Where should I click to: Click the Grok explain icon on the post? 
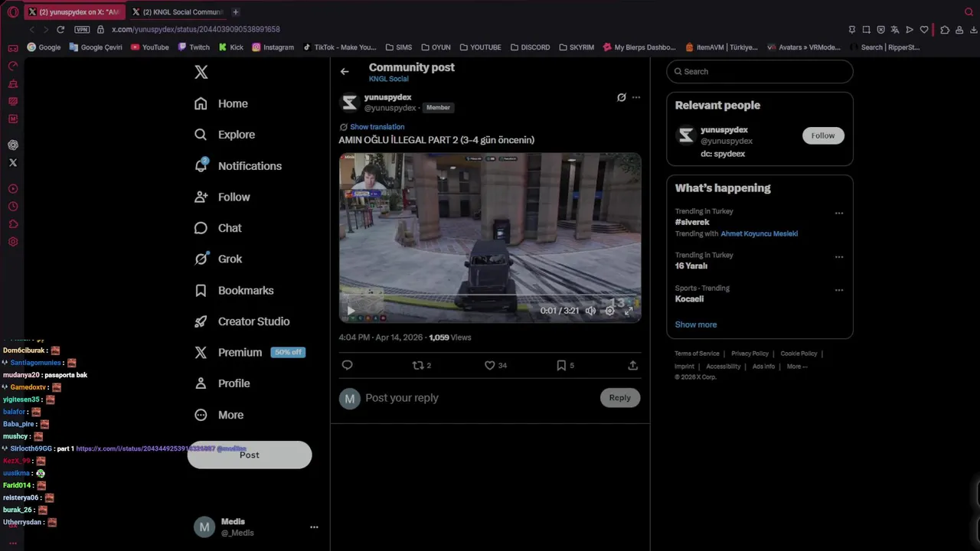[622, 97]
